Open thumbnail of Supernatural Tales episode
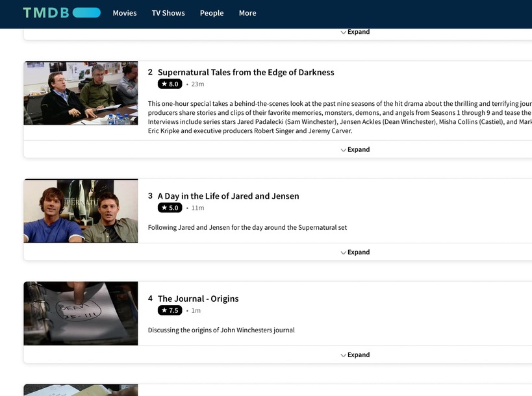The height and width of the screenshot is (396, 532). coord(81,93)
